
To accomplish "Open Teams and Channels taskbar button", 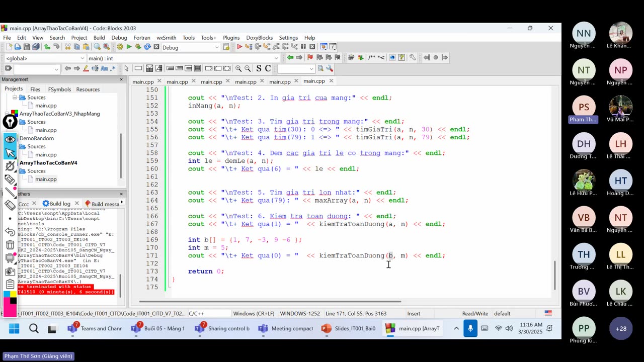I will 95,328.
